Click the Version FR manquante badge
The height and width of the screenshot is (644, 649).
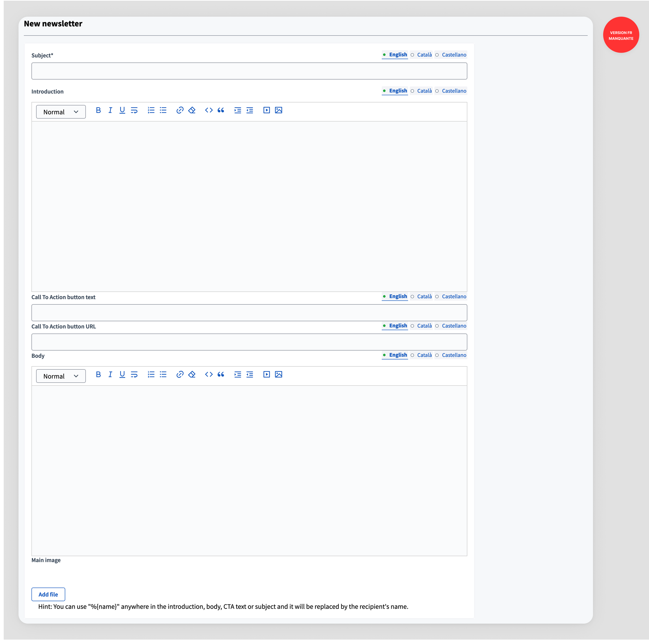point(621,35)
